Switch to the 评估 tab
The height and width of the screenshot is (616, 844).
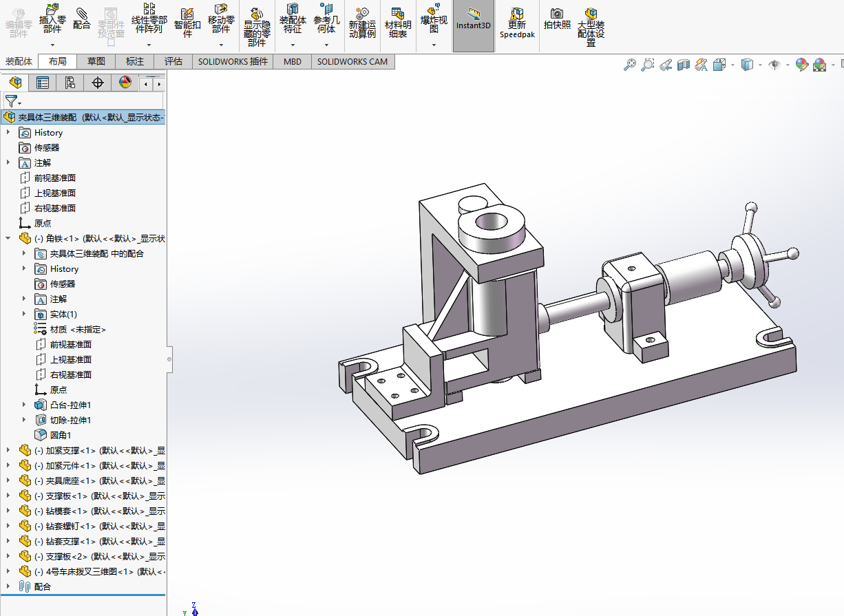point(173,61)
